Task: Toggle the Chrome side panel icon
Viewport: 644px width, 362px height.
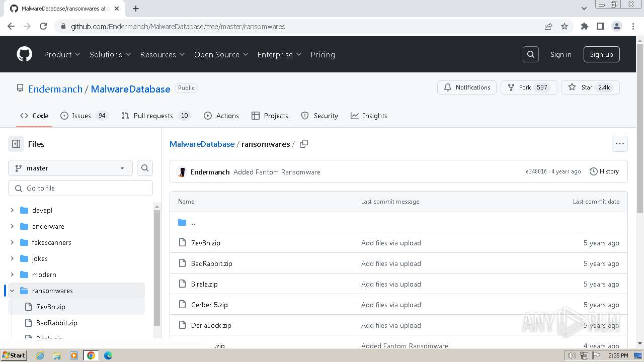Action: point(601,26)
